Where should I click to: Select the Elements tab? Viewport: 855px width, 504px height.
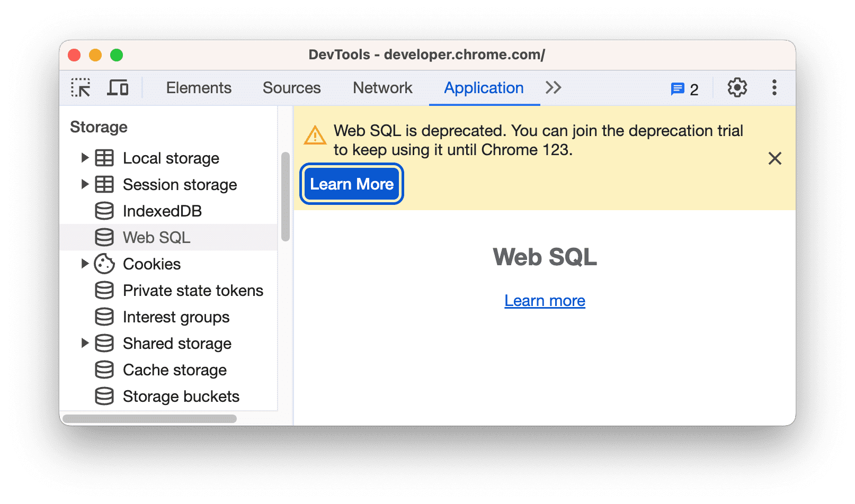[x=199, y=88]
